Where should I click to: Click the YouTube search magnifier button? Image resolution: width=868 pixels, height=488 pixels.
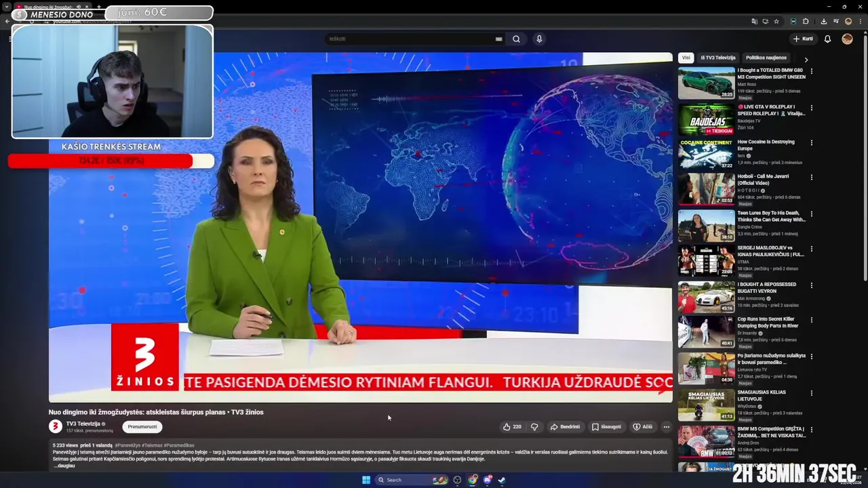point(516,39)
